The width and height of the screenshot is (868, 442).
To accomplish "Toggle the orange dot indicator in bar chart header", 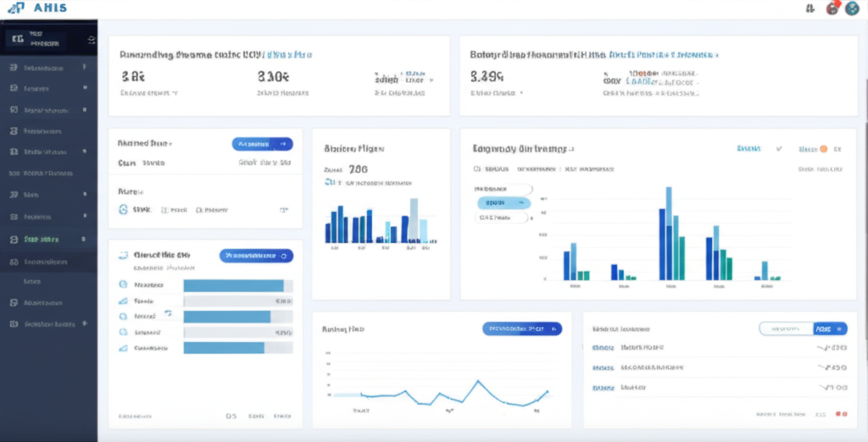I will tap(822, 148).
